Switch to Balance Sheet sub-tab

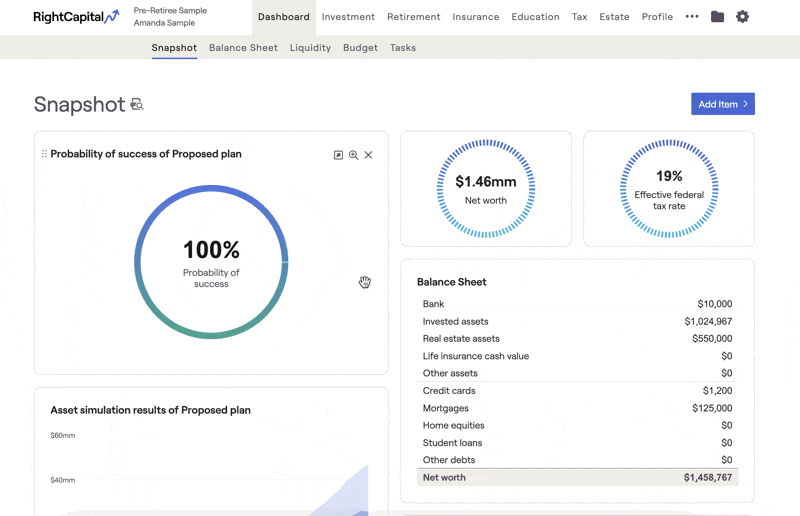(243, 47)
